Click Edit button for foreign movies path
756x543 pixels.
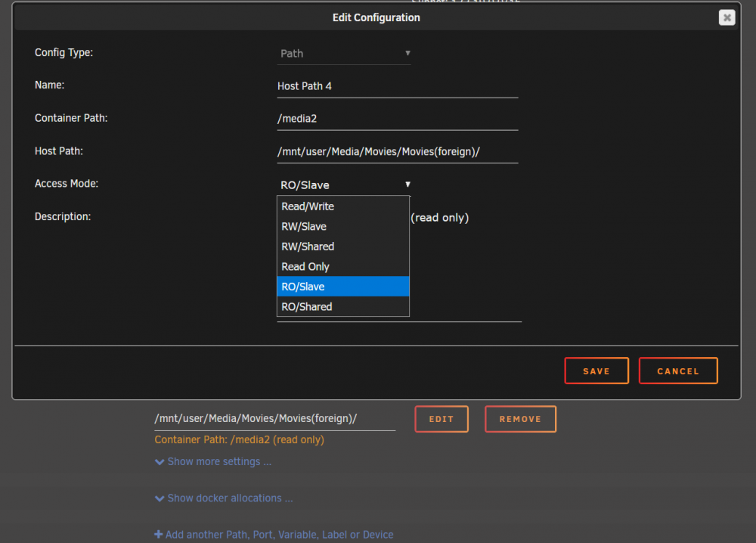(x=442, y=419)
